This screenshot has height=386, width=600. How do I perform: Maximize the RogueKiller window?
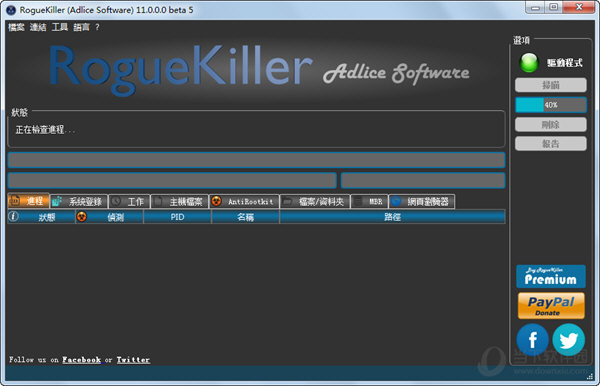pos(554,8)
